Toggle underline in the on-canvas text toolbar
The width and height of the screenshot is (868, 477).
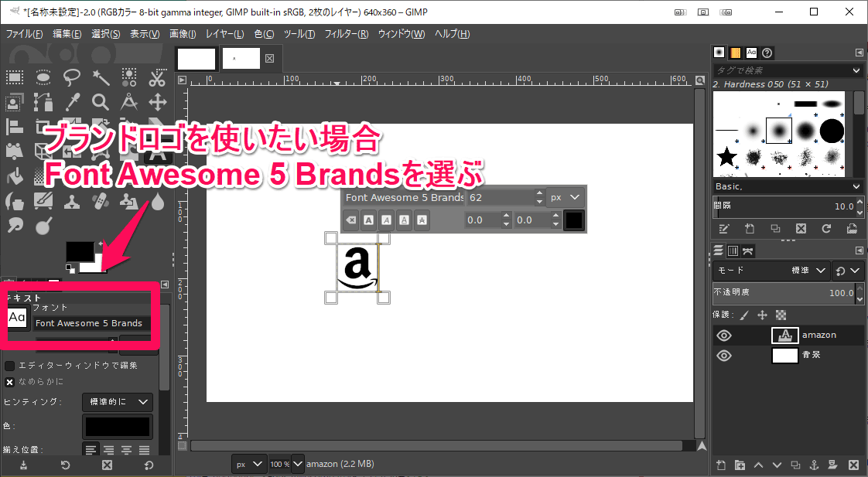pyautogui.click(x=404, y=220)
